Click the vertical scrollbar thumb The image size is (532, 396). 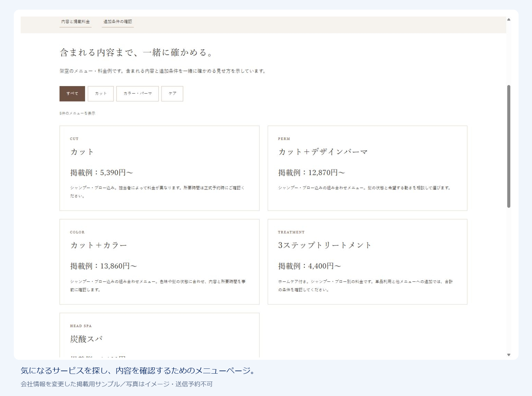tap(509, 146)
